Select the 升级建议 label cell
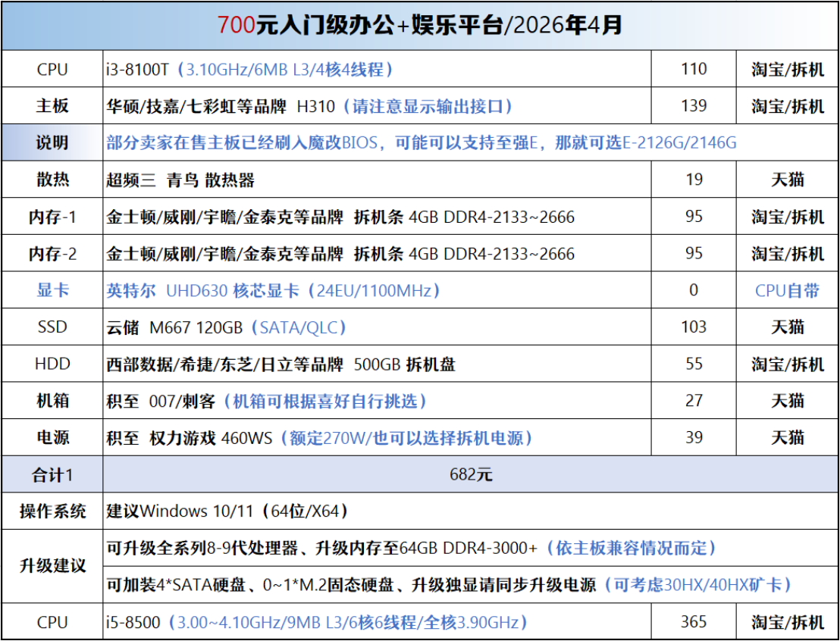Image resolution: width=840 pixels, height=641 pixels. (x=52, y=566)
